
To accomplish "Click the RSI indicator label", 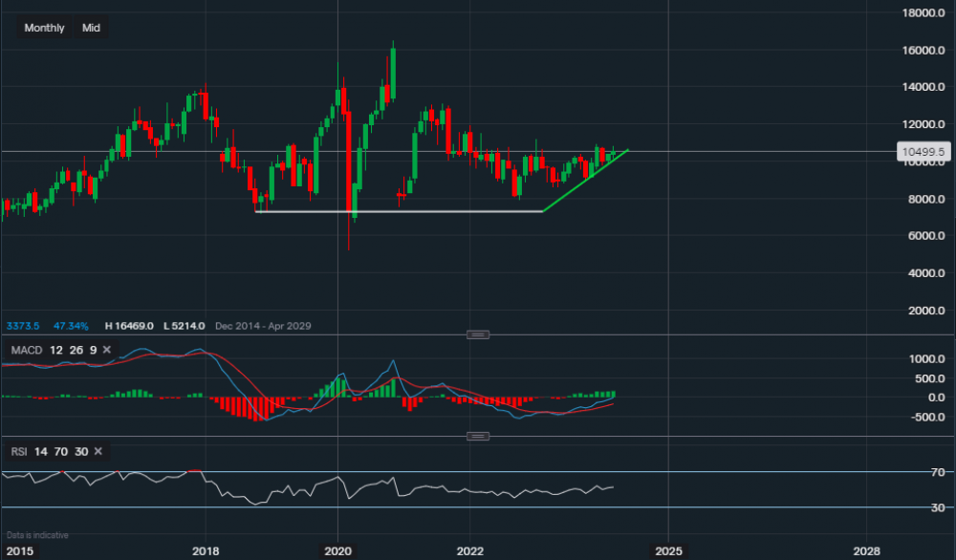I will [20, 451].
